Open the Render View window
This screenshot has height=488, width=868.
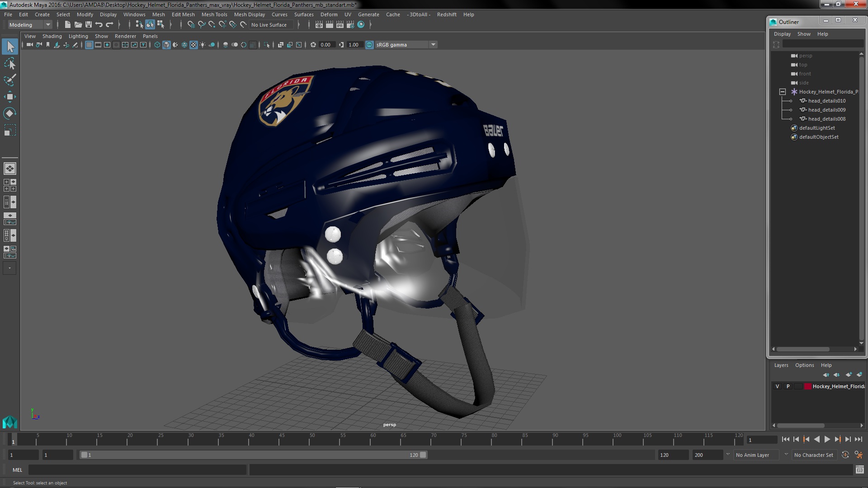pos(319,25)
